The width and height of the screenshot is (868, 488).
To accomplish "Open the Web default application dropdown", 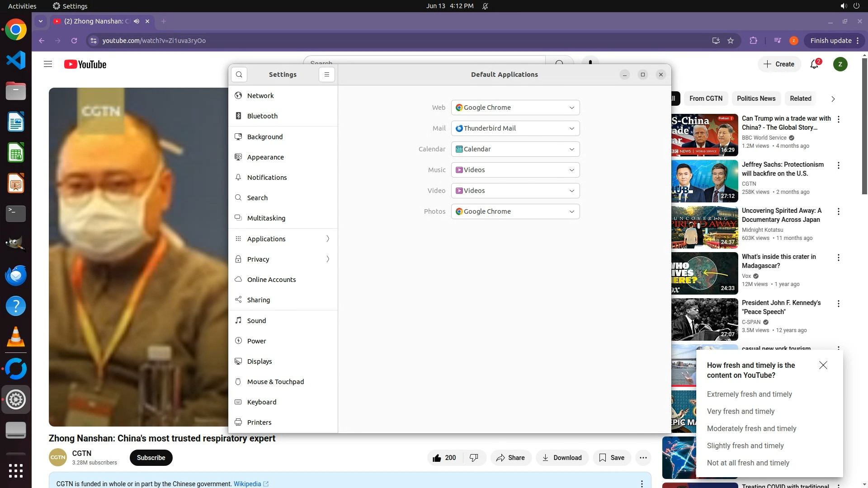I will 515,108.
